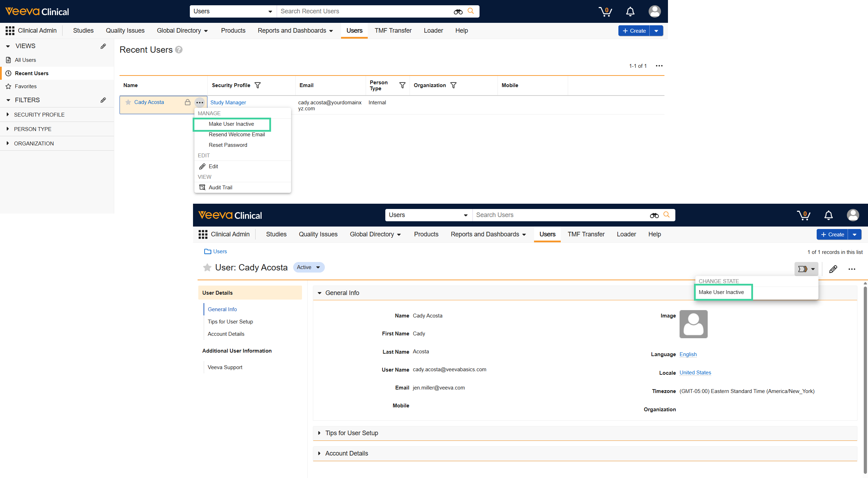Viewport: 868px width, 478px height.
Task: Collapse the FILTERS sidebar section
Action: pos(8,100)
